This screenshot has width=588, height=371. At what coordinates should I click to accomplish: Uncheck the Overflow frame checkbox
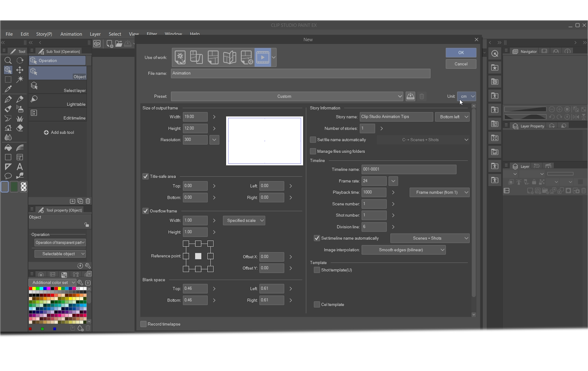coord(145,211)
